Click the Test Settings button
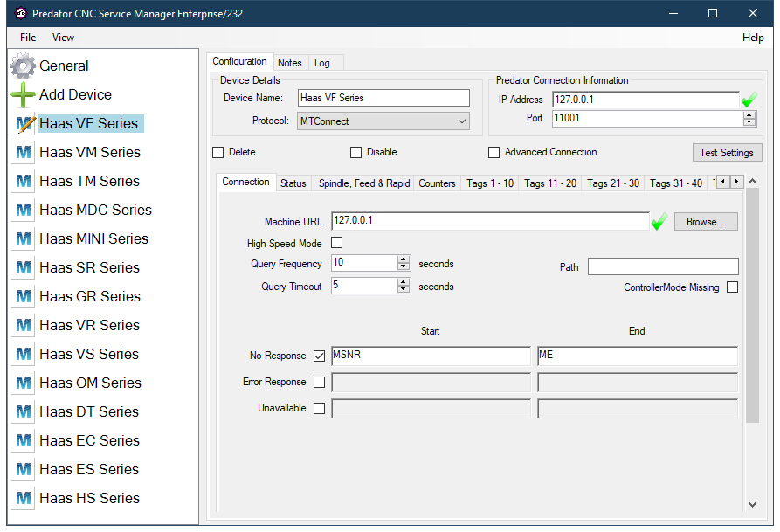Screen dimensions: 780x532 click(x=727, y=153)
